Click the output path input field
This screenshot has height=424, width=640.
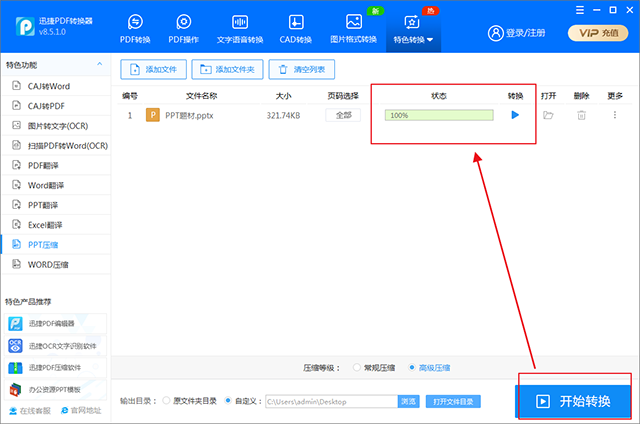pos(331,402)
